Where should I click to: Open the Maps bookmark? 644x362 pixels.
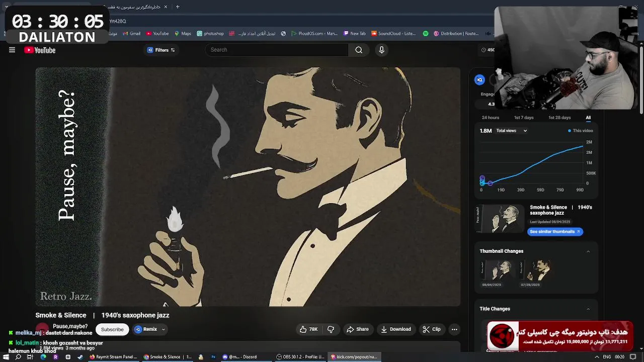tap(183, 34)
